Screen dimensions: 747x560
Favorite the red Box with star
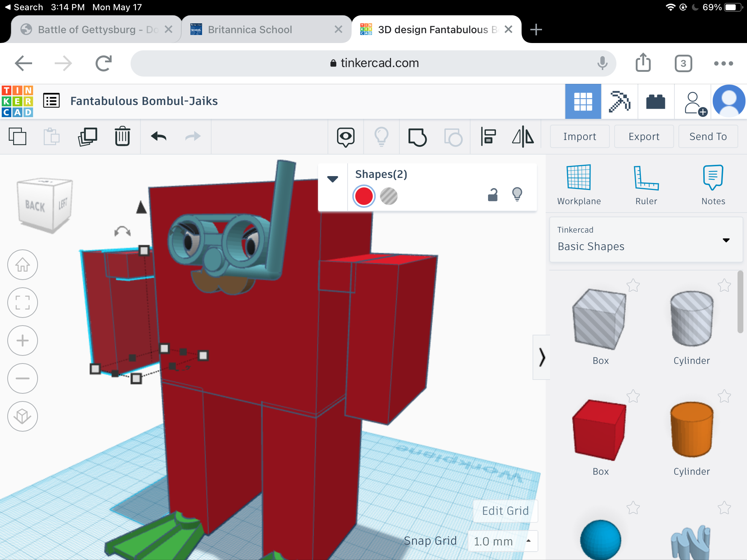coord(633,396)
